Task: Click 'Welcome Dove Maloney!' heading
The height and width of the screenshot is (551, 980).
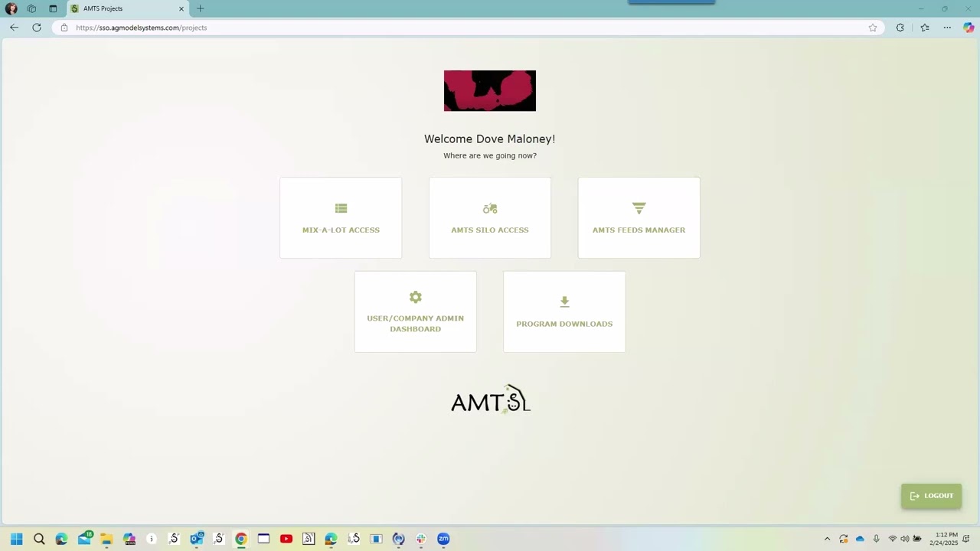Action: (x=490, y=139)
